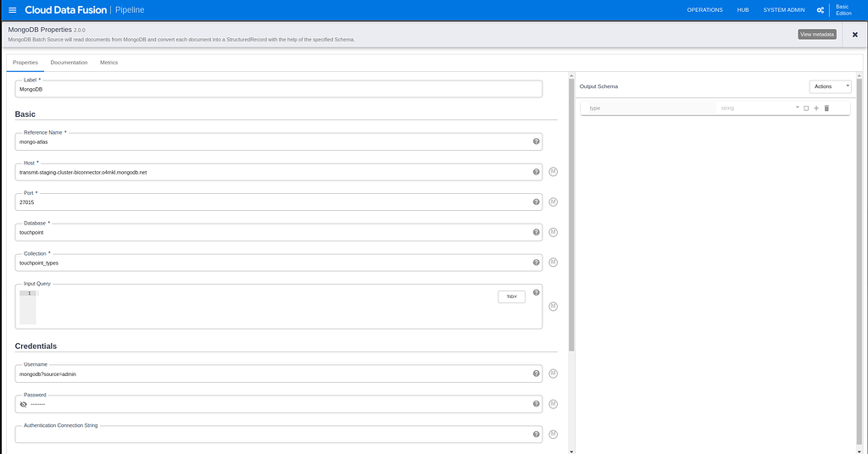Delete the type schema field
Image resolution: width=868 pixels, height=454 pixels.
pyautogui.click(x=826, y=108)
